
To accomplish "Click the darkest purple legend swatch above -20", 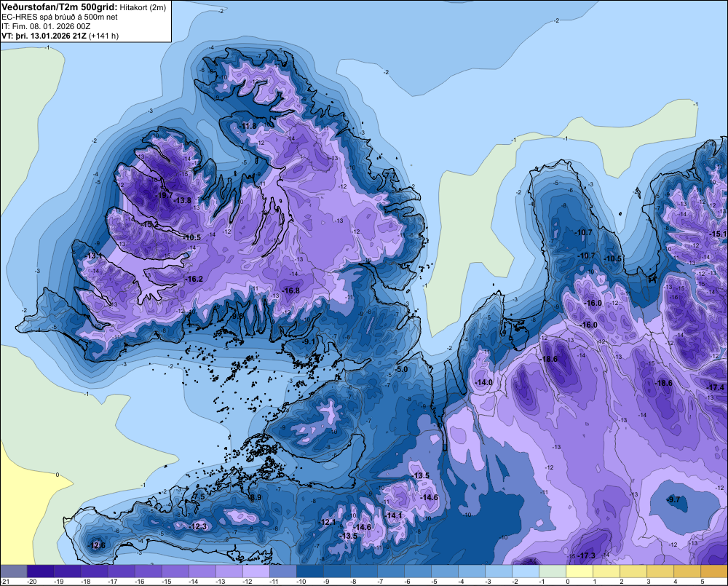I will (x=41, y=571).
